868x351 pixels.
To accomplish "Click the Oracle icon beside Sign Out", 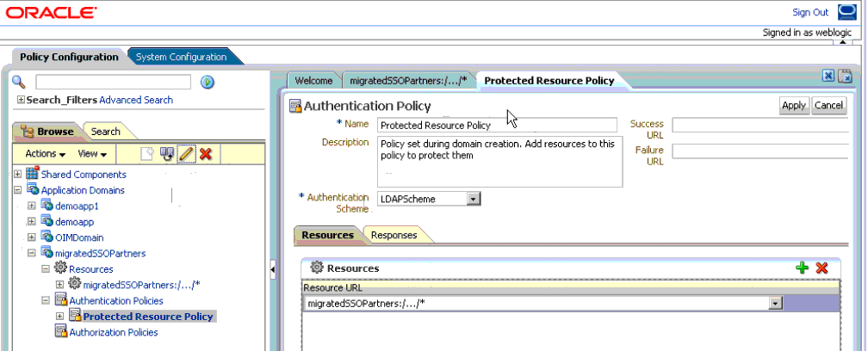I will (846, 12).
